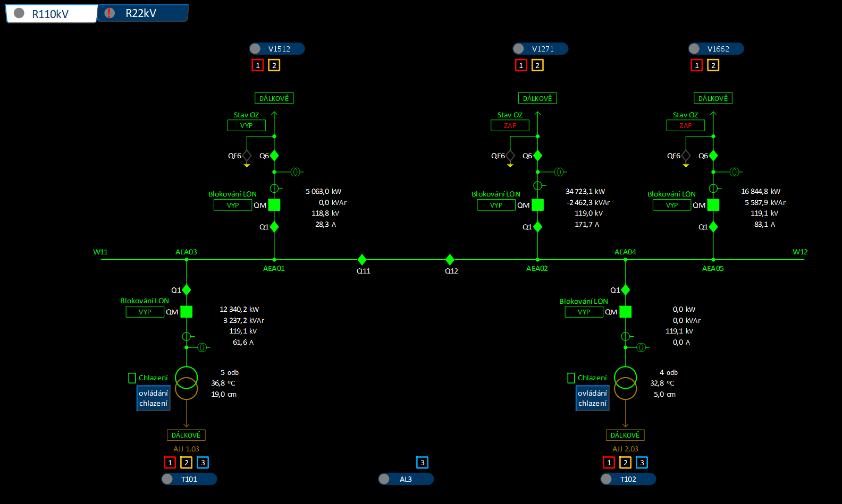
Task: Click blue alarm box 3 above AL3
Action: [x=422, y=463]
